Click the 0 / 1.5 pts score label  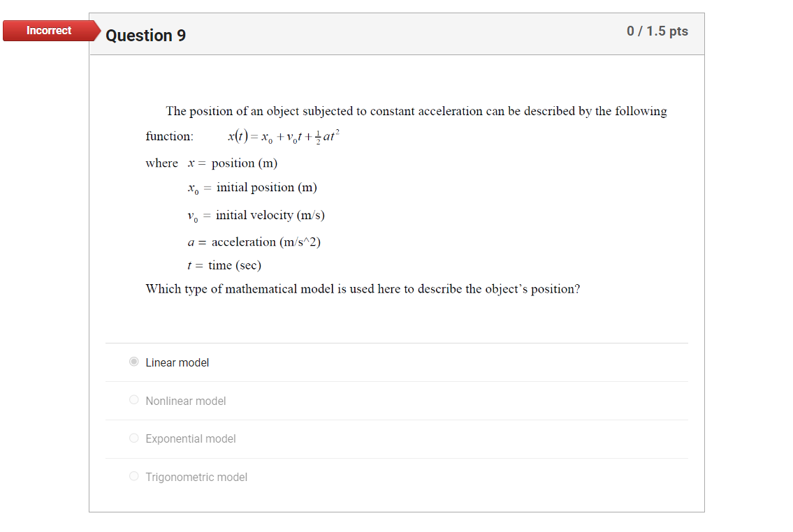(657, 31)
